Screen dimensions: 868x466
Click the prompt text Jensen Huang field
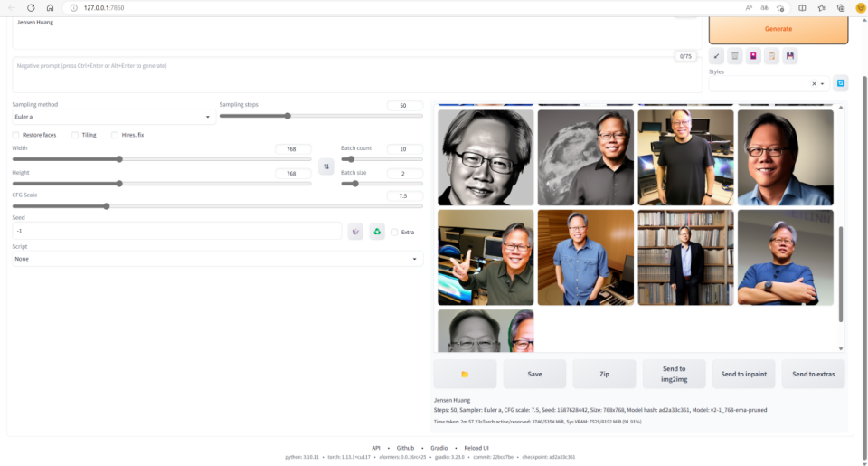(x=357, y=33)
